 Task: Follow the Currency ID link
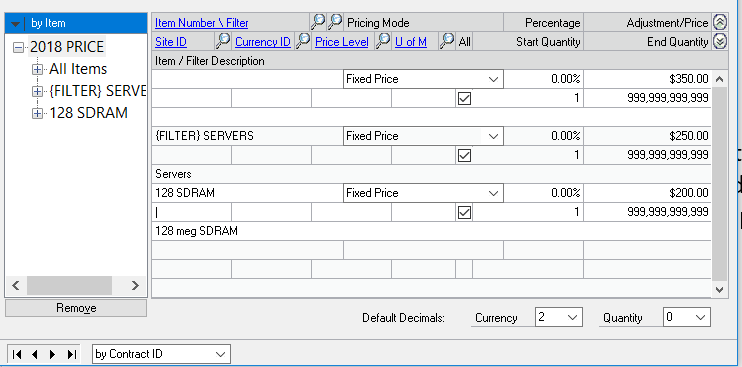[x=263, y=42]
